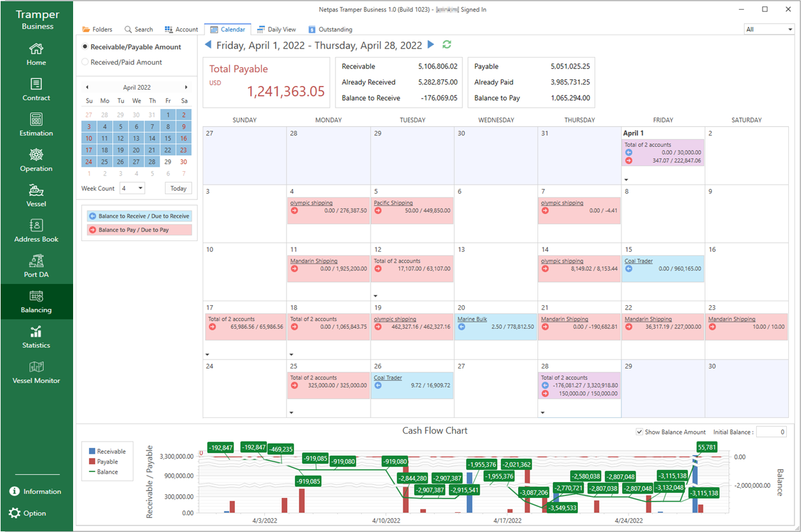Viewport: 801px width, 532px height.
Task: Click the 55,781 balance label on chart
Action: tap(707, 447)
